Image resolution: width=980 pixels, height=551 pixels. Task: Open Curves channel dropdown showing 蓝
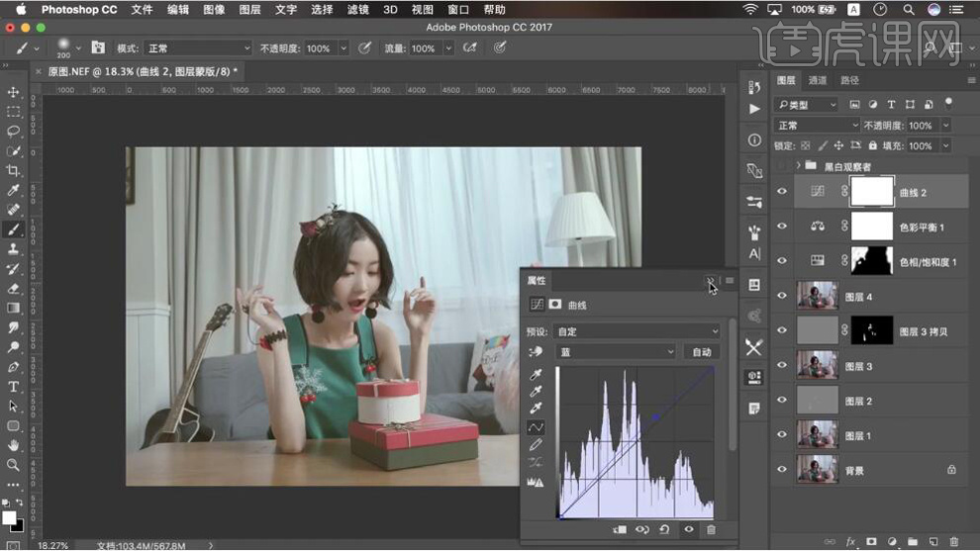click(616, 352)
